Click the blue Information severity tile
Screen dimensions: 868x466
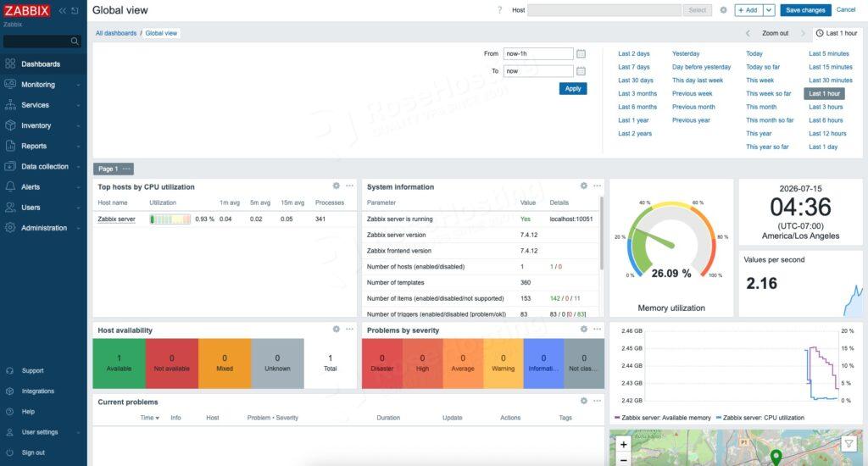coord(543,363)
